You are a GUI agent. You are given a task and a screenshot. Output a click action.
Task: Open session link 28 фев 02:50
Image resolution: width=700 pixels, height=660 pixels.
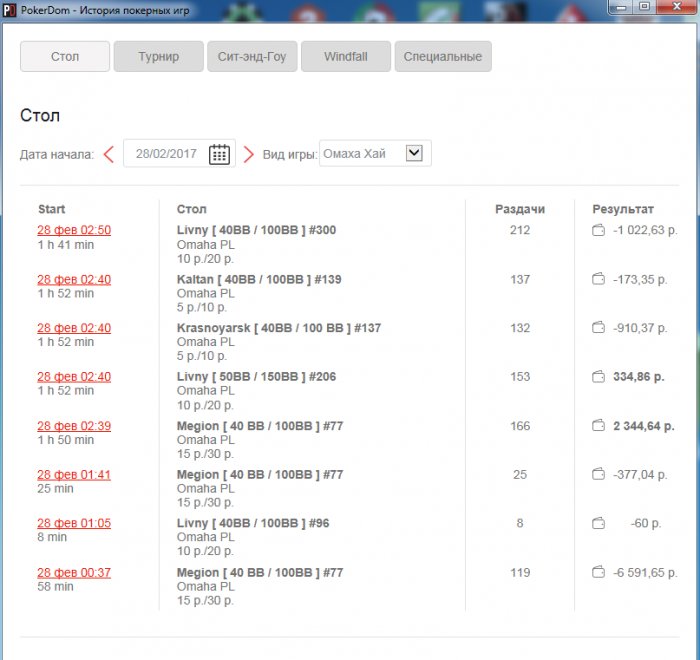pyautogui.click(x=74, y=230)
